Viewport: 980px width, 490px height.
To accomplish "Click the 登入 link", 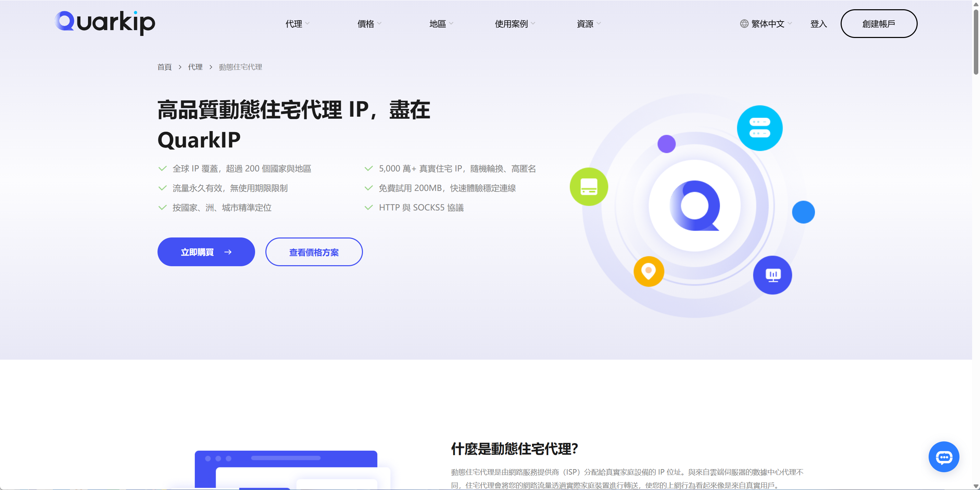I will tap(818, 24).
